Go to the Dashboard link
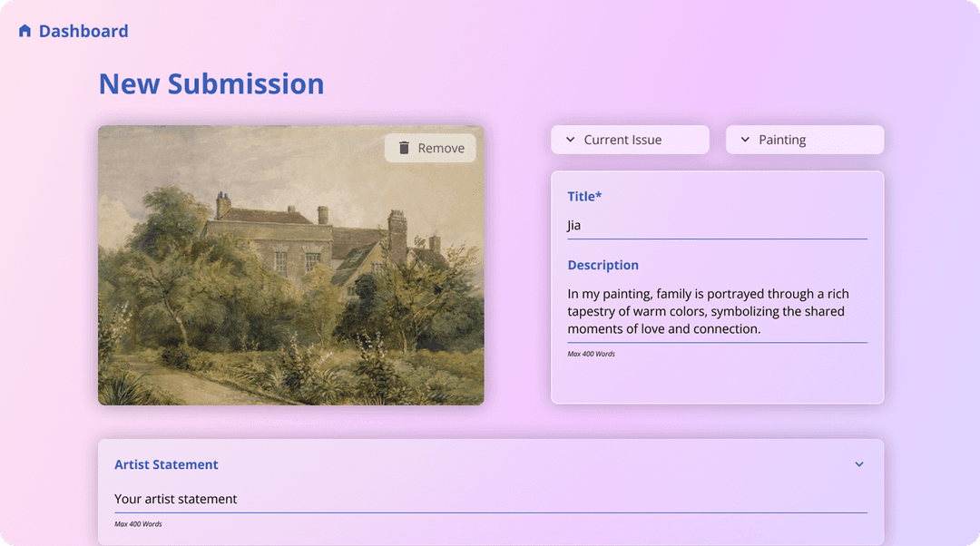The width and height of the screenshot is (980, 546). tap(83, 31)
